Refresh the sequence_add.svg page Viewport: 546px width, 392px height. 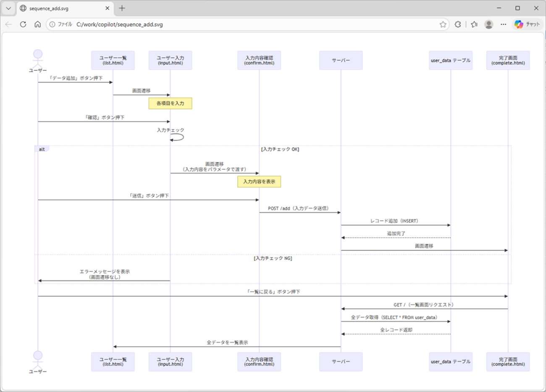[x=23, y=24]
